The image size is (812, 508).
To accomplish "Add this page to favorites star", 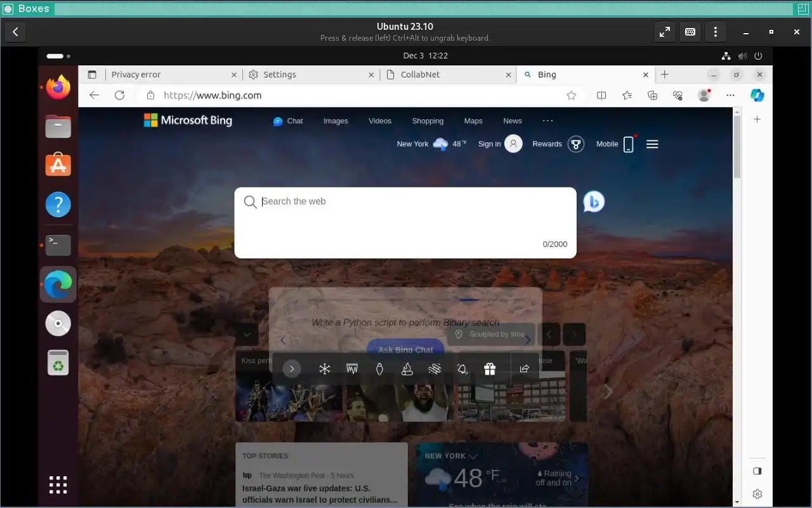I will [x=571, y=95].
